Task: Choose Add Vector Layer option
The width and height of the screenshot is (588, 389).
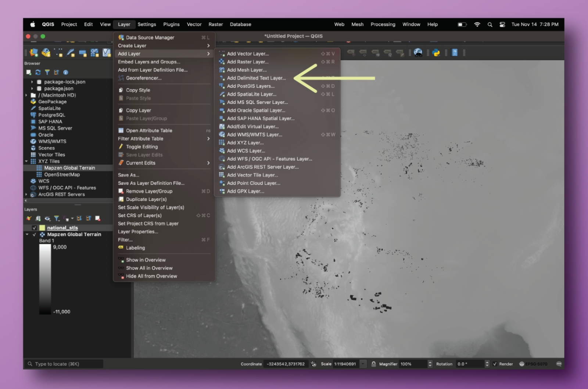Action: click(x=277, y=54)
